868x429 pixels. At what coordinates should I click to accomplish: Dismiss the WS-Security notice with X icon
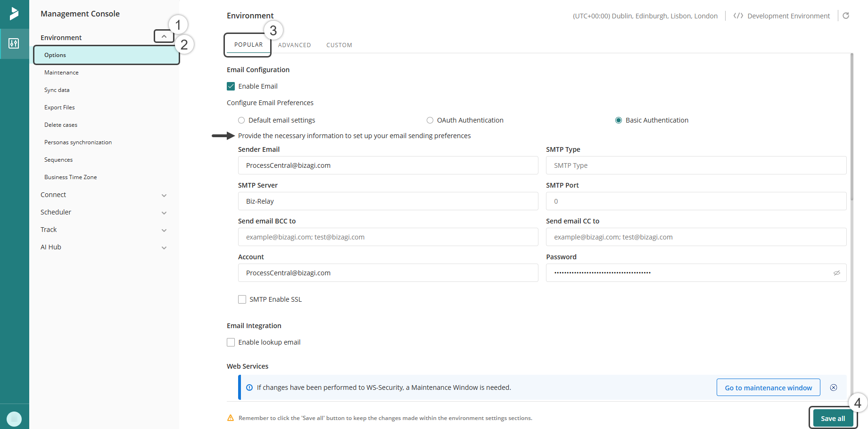(x=834, y=388)
